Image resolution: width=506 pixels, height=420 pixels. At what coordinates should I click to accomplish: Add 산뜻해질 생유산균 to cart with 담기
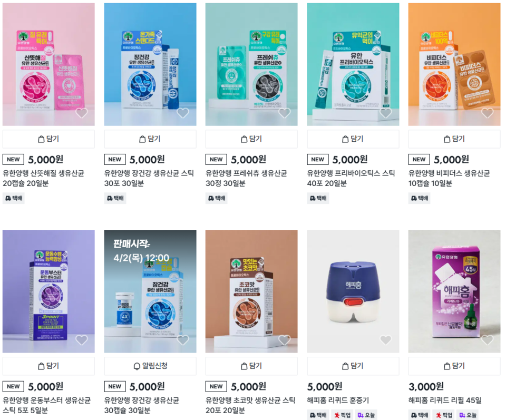[x=48, y=139]
